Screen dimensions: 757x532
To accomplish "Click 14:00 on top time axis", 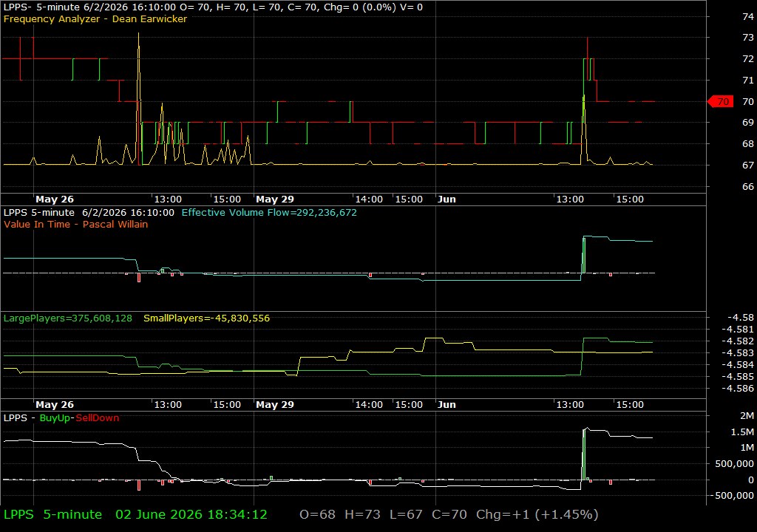I will [x=369, y=199].
